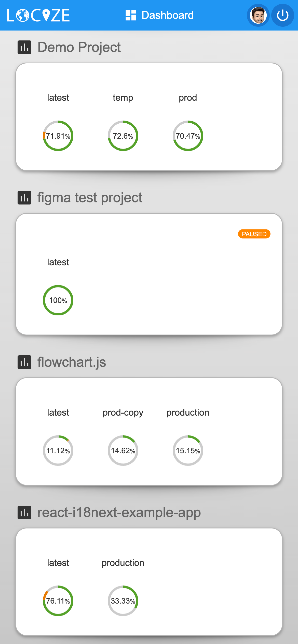The height and width of the screenshot is (644, 298).
Task: Open the react-i18next-example-app heading
Action: [119, 513]
